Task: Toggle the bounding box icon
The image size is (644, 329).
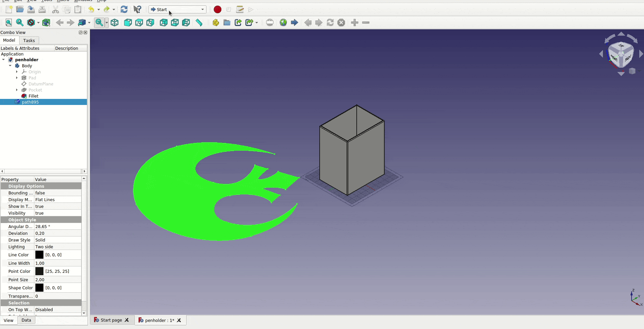Action: 46,23
